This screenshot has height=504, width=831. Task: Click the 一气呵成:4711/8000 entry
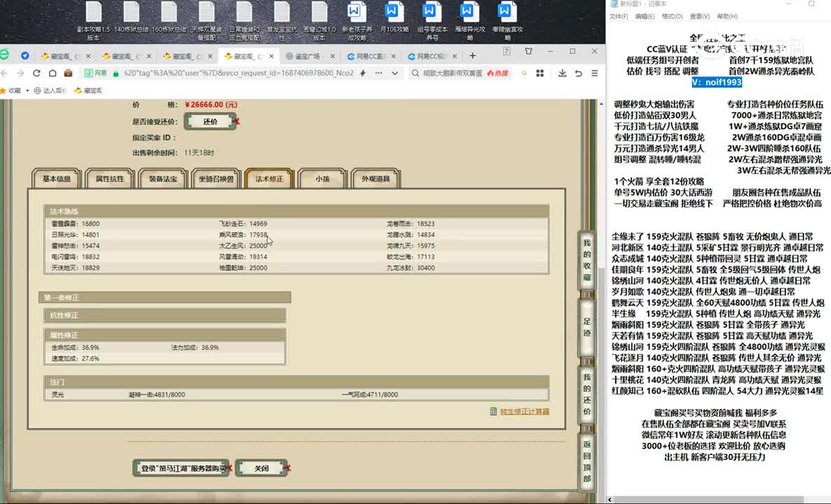coord(370,394)
